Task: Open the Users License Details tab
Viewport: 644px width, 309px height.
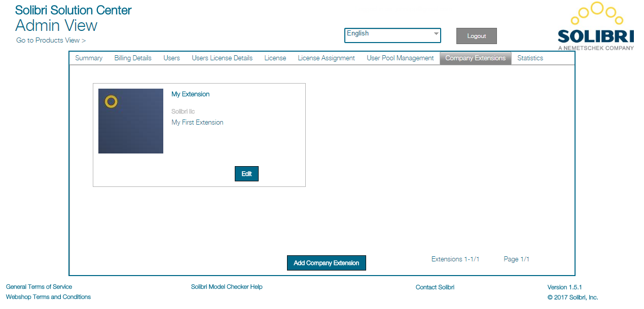Action: click(x=222, y=58)
